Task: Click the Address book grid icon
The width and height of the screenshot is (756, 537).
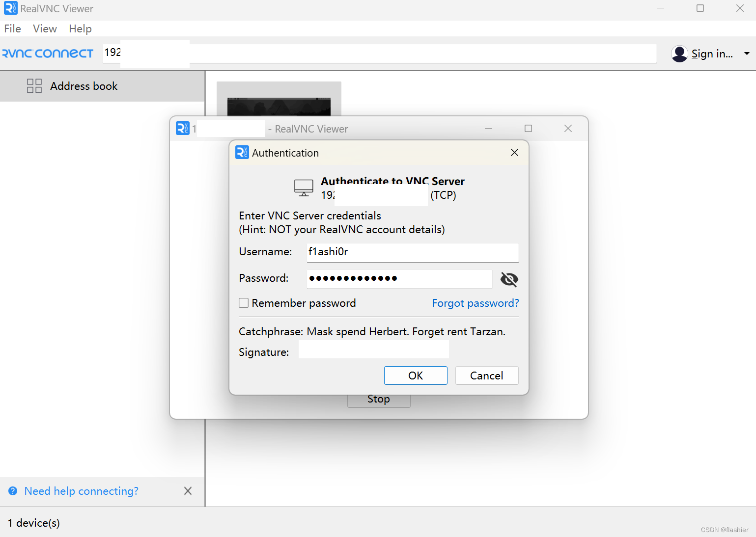Action: pyautogui.click(x=34, y=86)
